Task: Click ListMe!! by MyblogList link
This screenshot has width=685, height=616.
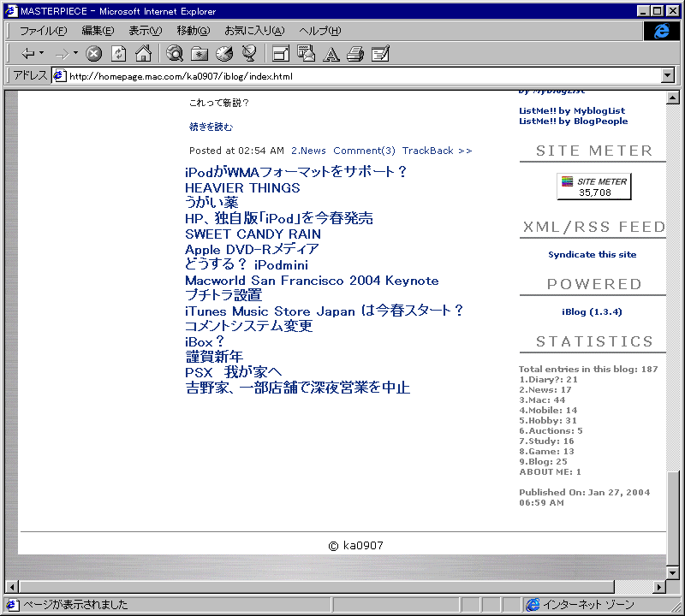Action: [572, 111]
